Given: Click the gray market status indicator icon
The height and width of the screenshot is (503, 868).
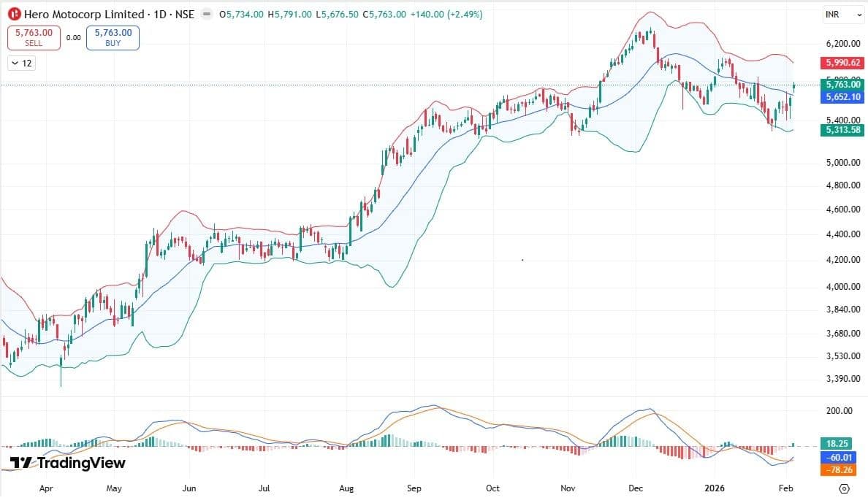Looking at the screenshot, I should click(x=207, y=15).
